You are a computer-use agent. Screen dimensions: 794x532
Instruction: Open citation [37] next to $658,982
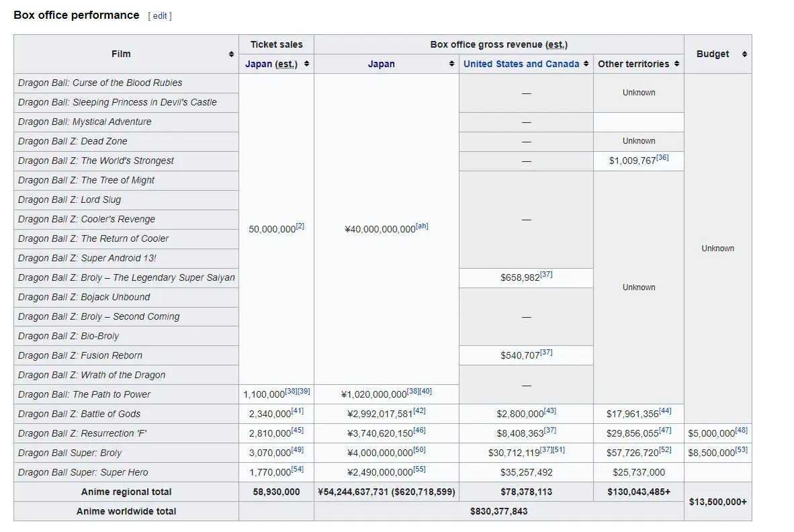546,274
